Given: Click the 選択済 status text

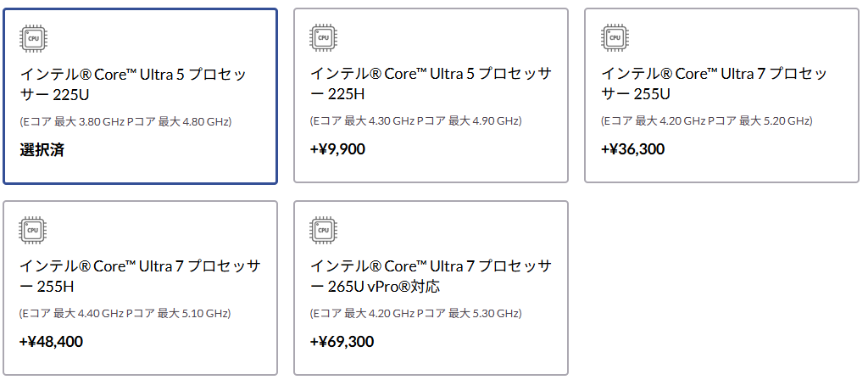Looking at the screenshot, I should (x=42, y=150).
